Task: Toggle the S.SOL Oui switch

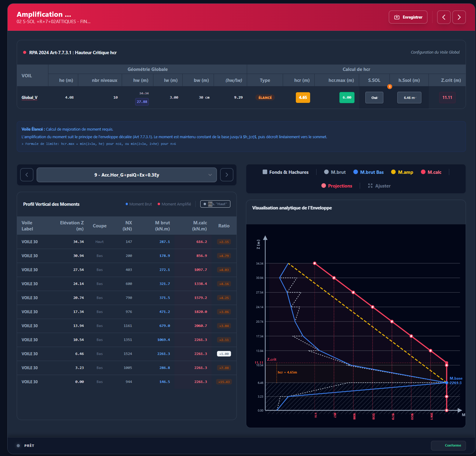Action: click(374, 97)
